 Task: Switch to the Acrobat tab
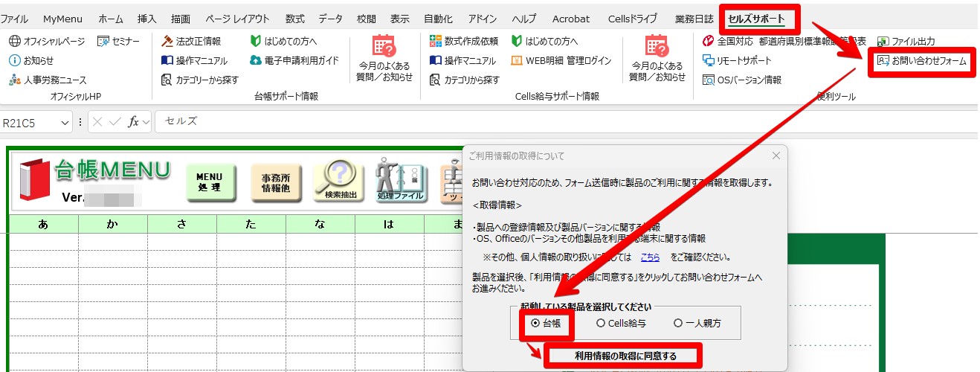click(x=571, y=19)
